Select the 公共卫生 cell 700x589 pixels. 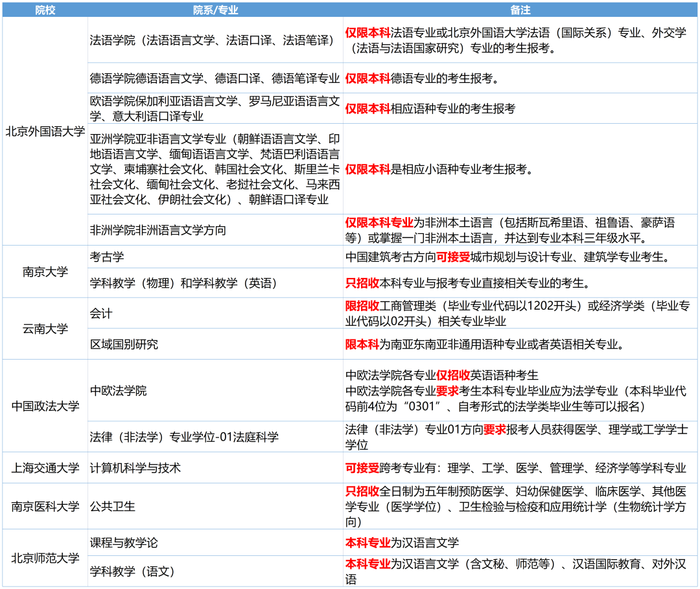[x=215, y=506]
